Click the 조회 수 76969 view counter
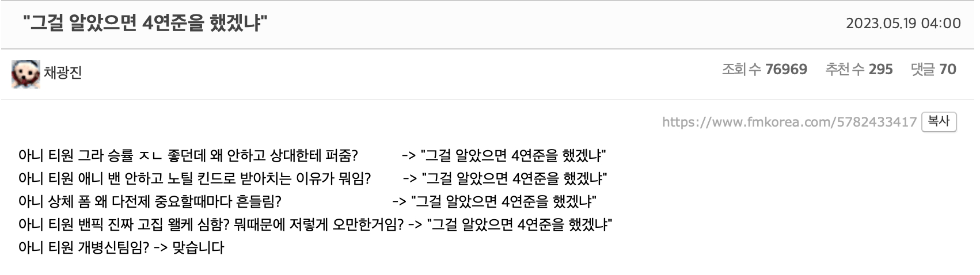 tap(765, 70)
